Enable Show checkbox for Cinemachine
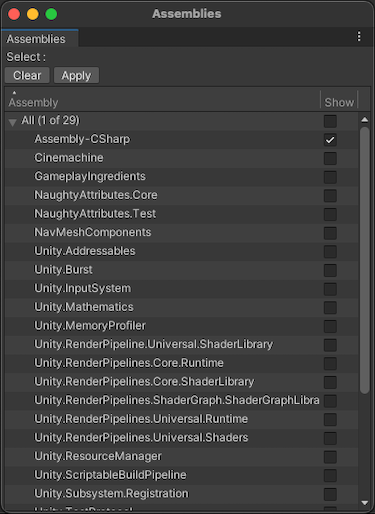The height and width of the screenshot is (514, 375). pos(330,158)
